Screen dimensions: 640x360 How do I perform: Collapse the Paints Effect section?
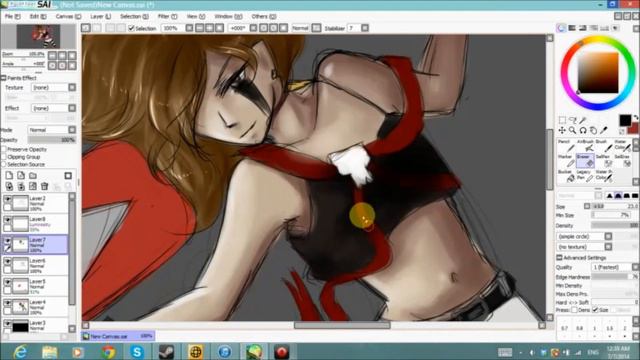(4, 78)
